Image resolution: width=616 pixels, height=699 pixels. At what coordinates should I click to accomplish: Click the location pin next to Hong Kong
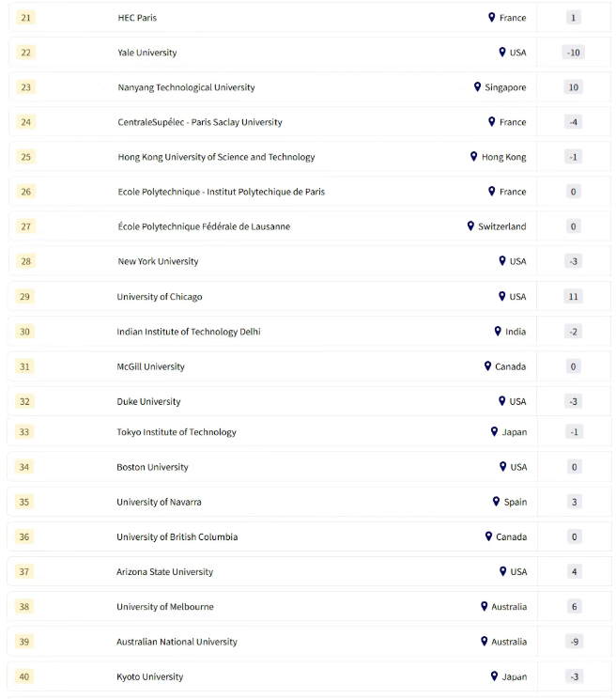(x=474, y=157)
